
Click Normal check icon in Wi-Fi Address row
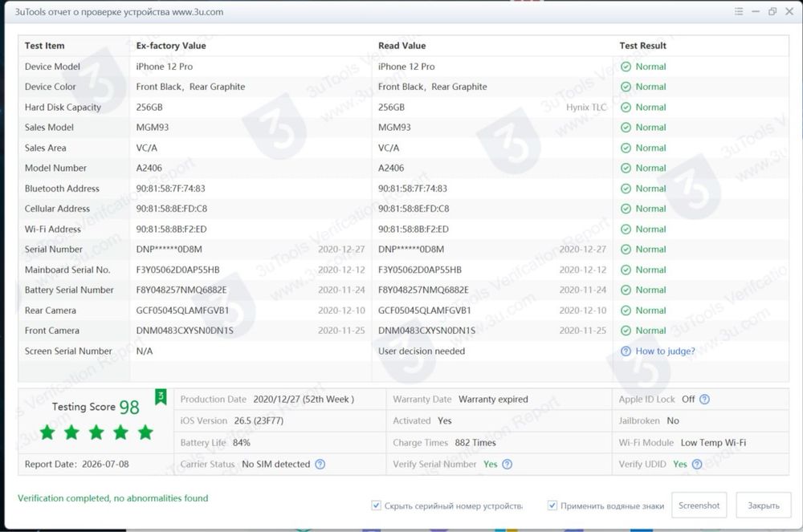[626, 229]
